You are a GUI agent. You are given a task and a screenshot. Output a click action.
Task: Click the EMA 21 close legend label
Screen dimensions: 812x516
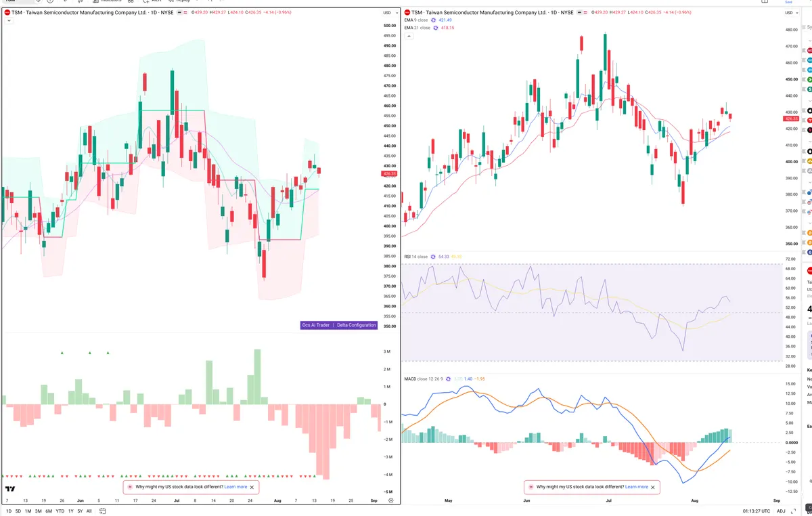[x=417, y=28]
